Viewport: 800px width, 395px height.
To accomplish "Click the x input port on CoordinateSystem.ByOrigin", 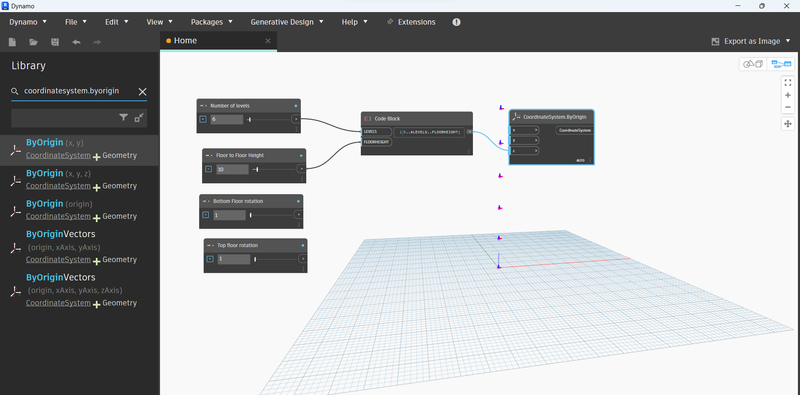I will (x=524, y=130).
